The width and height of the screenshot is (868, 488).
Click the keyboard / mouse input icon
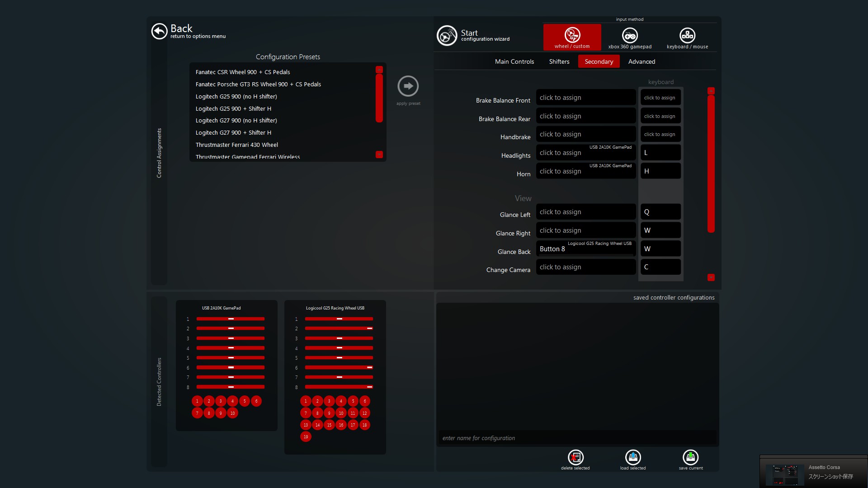pos(687,36)
